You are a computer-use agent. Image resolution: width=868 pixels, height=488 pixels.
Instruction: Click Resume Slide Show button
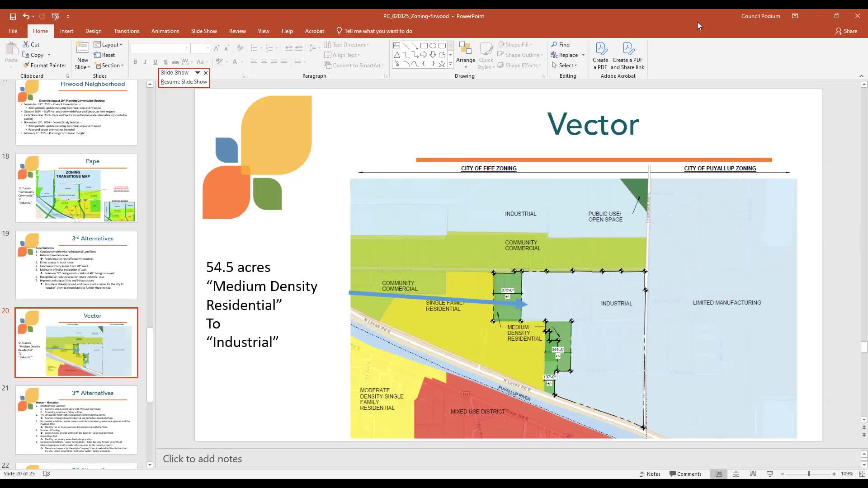[184, 82]
